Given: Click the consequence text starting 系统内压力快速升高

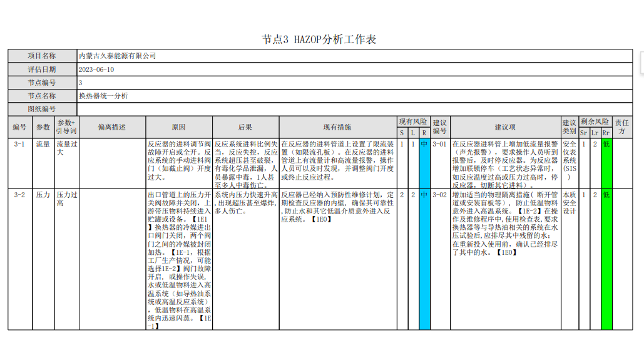Looking at the screenshot, I should (x=246, y=203).
